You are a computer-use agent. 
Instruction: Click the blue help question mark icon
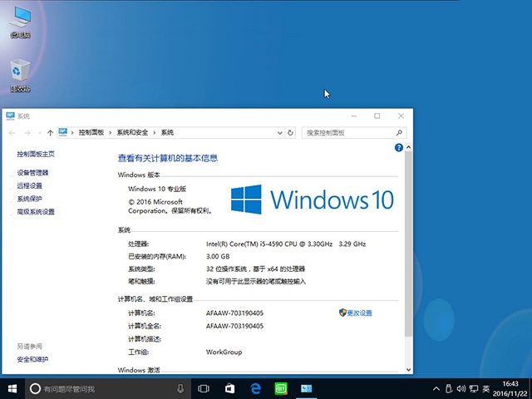pyautogui.click(x=399, y=147)
